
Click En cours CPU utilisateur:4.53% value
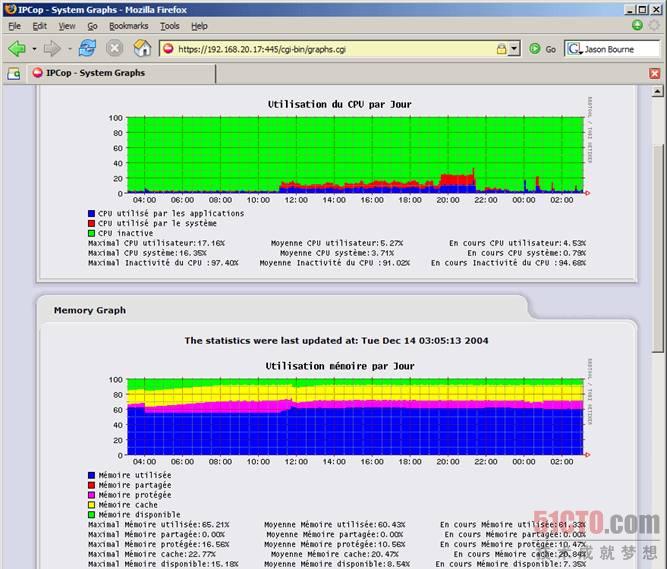[517, 243]
